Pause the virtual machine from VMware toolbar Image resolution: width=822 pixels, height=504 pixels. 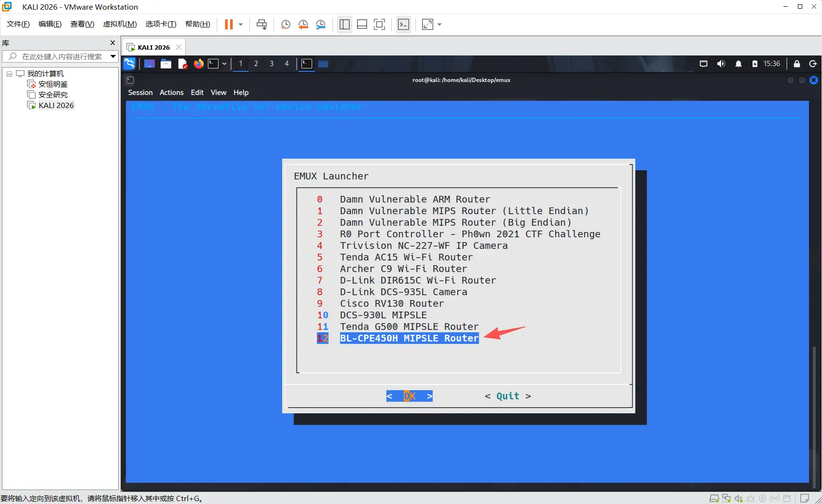[229, 25]
